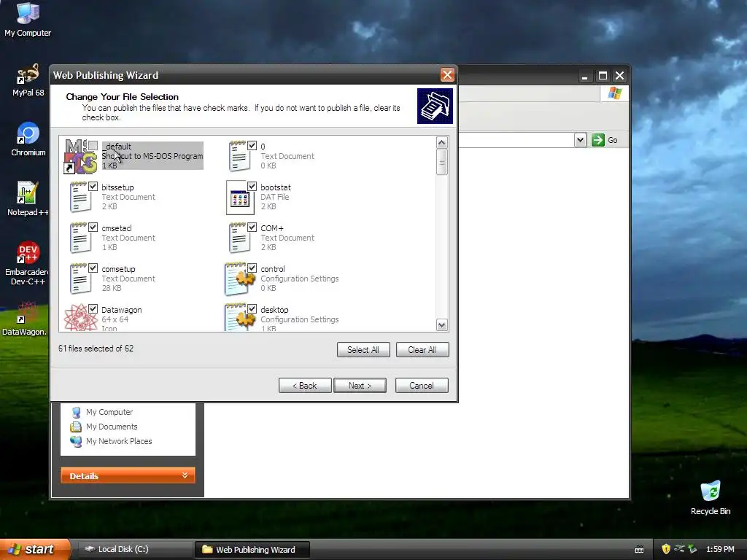Click the bitssetup document icon
747x560 pixels.
coord(80,197)
